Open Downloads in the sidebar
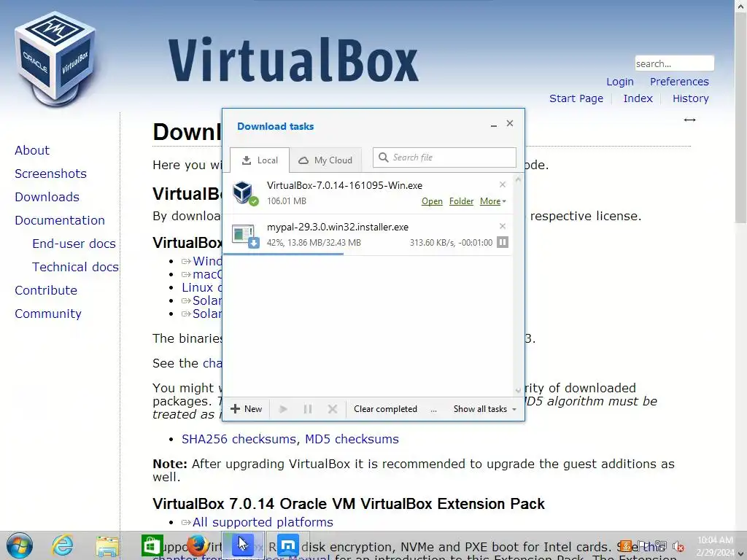747x560 pixels. click(x=47, y=197)
